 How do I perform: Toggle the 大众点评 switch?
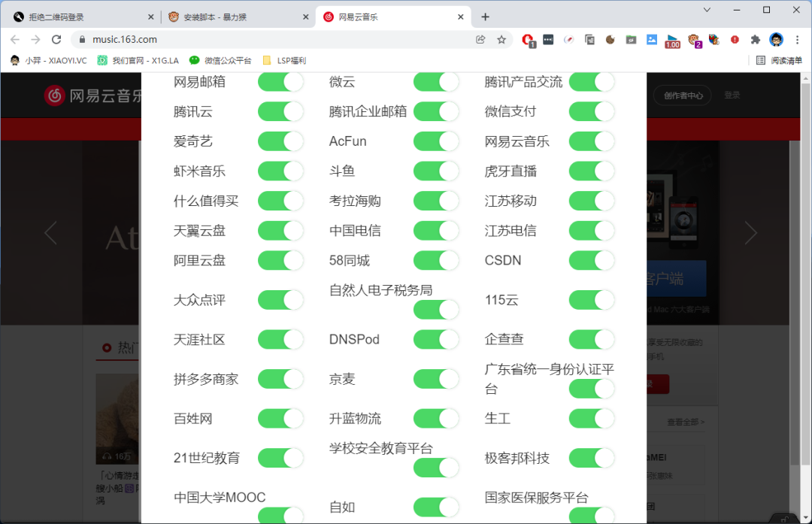[x=280, y=300]
